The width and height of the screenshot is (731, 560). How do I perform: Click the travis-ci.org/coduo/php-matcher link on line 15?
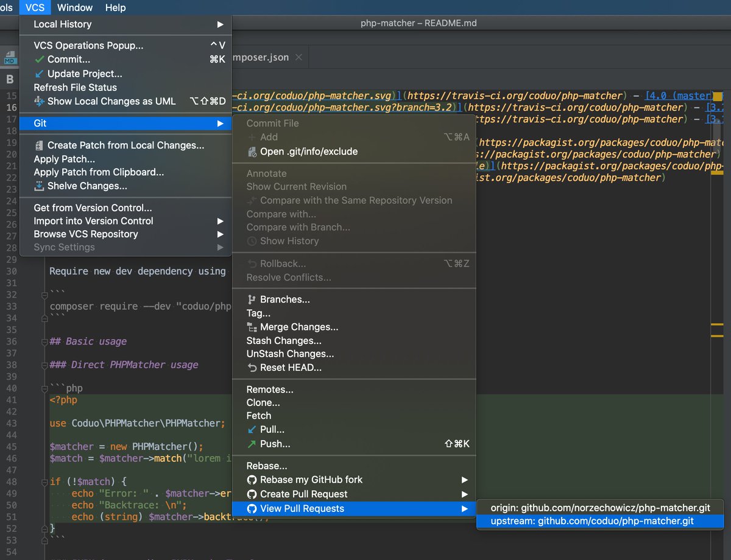coord(515,96)
